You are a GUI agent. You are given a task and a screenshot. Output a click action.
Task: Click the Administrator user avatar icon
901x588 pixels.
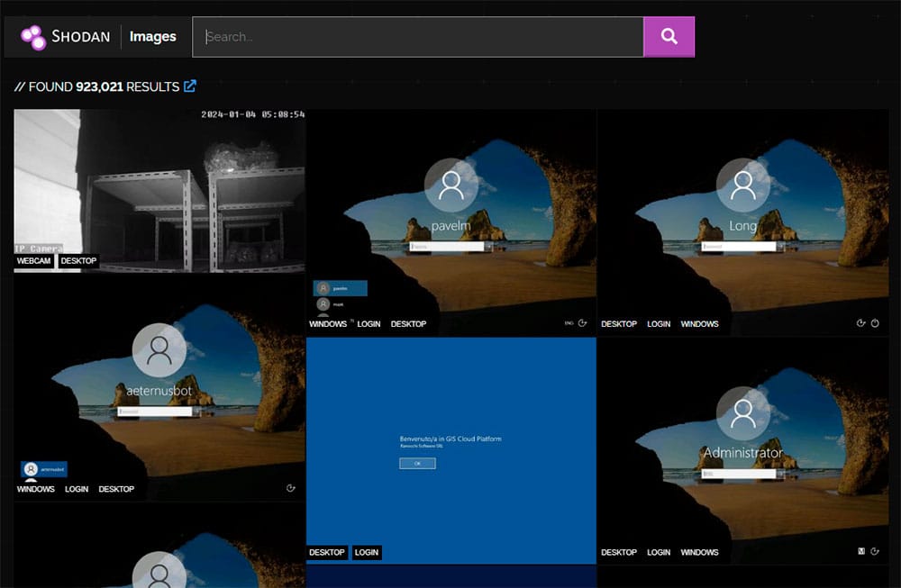743,413
